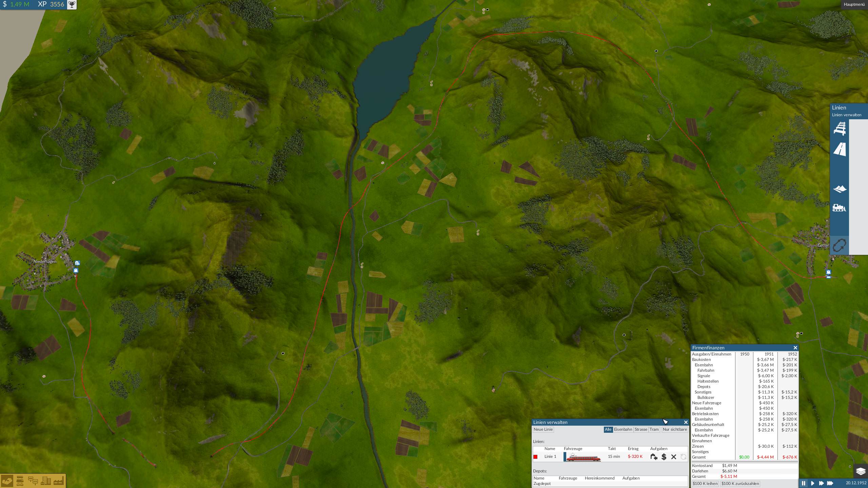
Task: Click the depot marker above Niederhagen station
Action: [78, 263]
